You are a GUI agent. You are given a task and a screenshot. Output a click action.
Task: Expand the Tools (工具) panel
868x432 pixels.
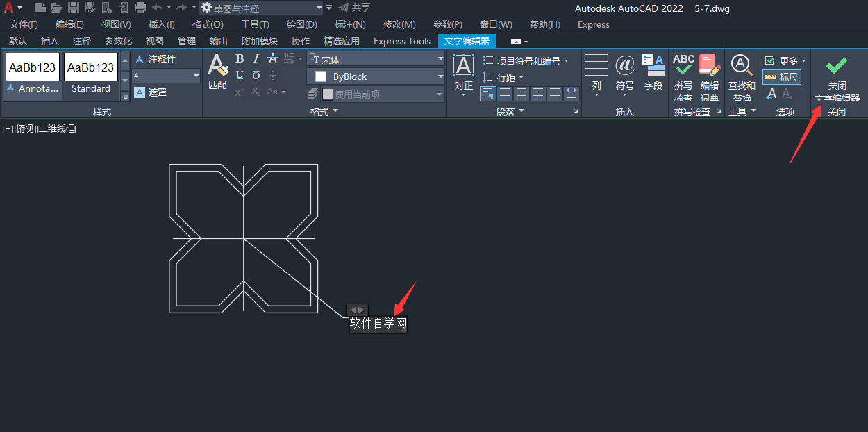742,111
